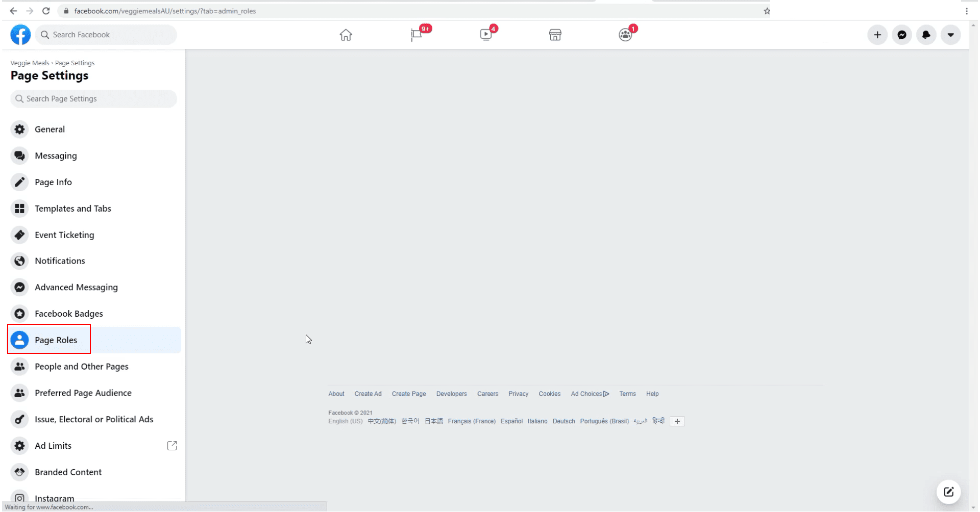Expand the account dropdown arrow
980x512 pixels.
pyautogui.click(x=950, y=35)
